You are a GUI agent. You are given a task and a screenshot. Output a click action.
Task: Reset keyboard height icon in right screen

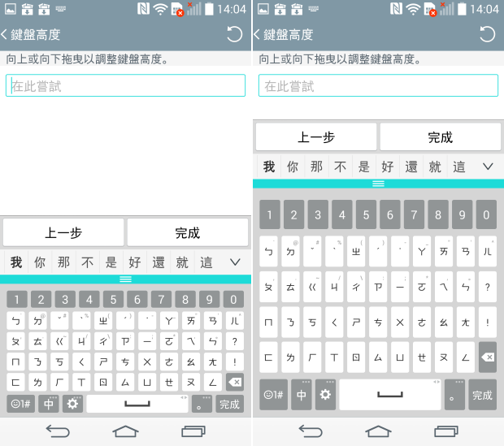point(487,34)
